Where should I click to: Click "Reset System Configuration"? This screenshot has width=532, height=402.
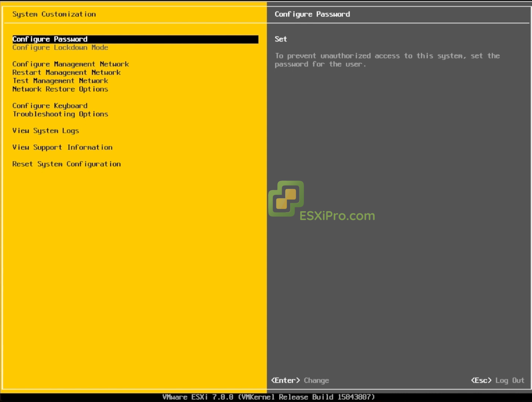pos(67,164)
